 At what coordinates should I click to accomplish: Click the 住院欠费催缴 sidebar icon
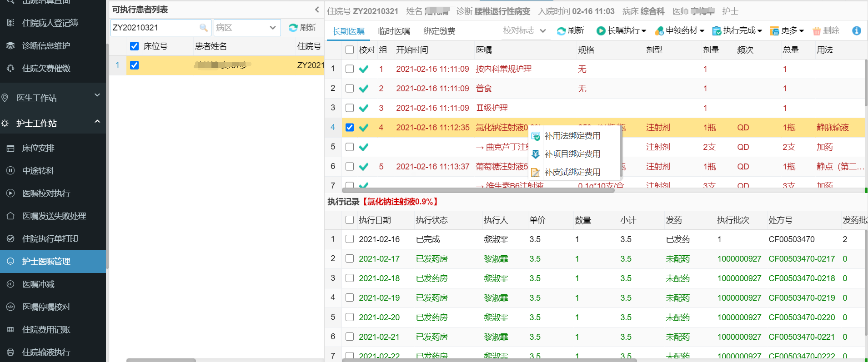[x=10, y=68]
